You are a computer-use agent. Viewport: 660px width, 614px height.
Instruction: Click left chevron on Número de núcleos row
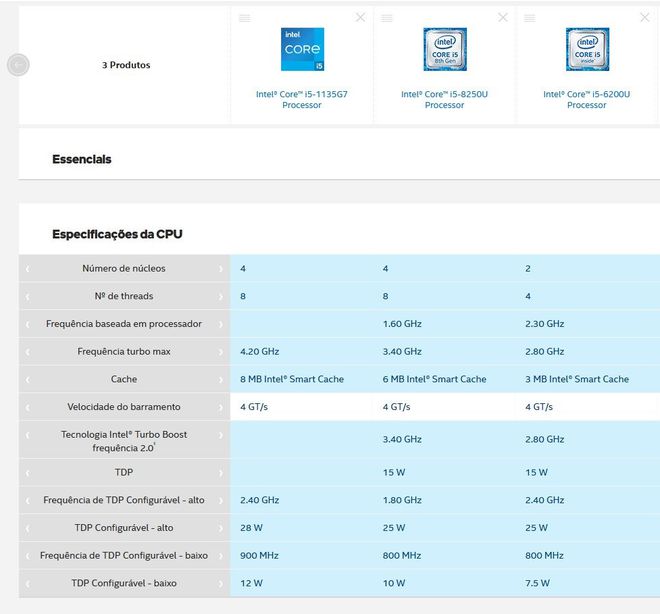(x=27, y=268)
